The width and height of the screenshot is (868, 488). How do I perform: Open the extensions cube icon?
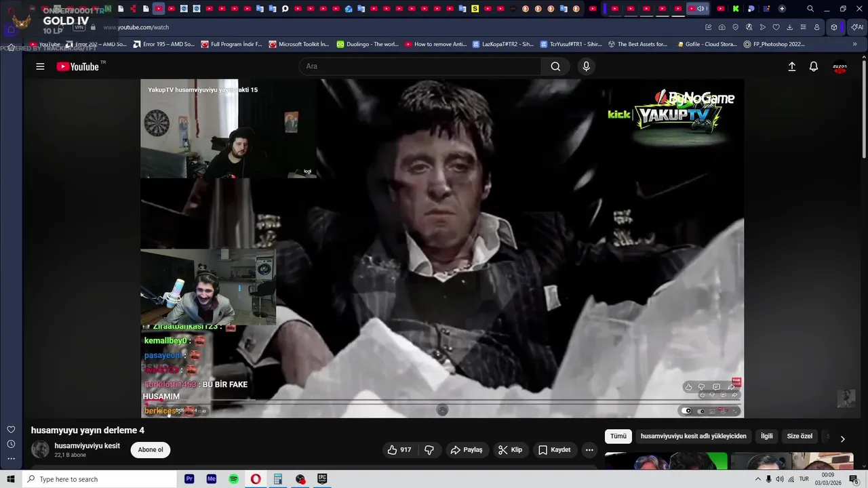pyautogui.click(x=834, y=27)
